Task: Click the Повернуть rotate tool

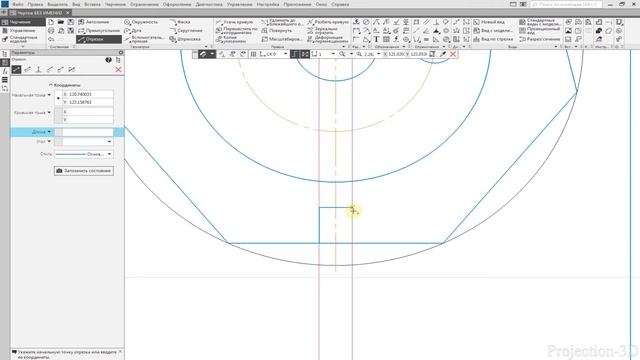Action: [277, 31]
